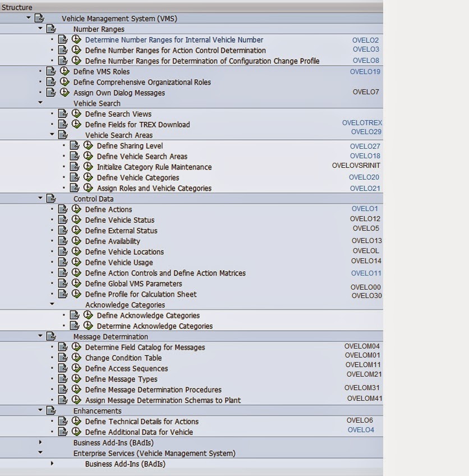Collapse the Acknowledge Categories node
This screenshot has height=476, width=469.
click(x=52, y=304)
